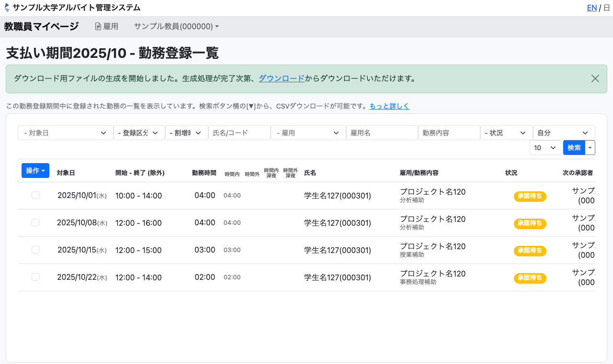This screenshot has height=364, width=613.
Task: Close the green download notification banner
Action: coord(595,78)
